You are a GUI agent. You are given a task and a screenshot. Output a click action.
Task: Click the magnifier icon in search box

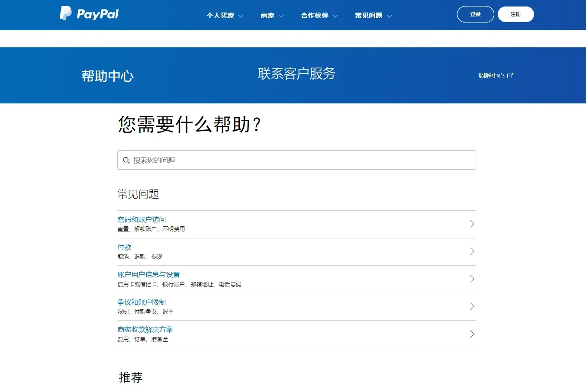coord(126,160)
